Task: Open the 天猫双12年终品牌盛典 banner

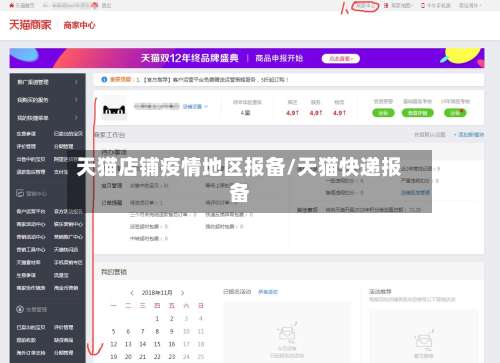Action: tap(247, 58)
